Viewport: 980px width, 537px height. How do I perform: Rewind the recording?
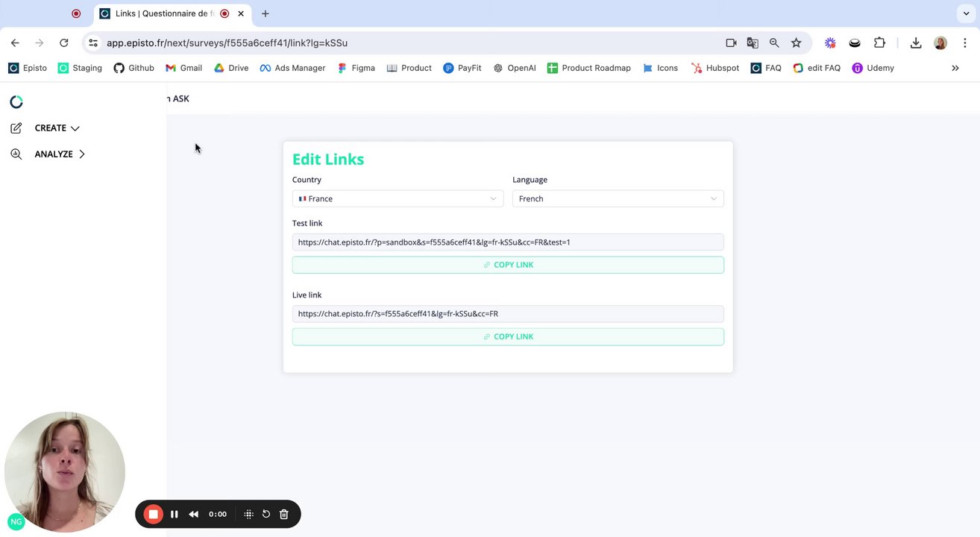click(194, 514)
